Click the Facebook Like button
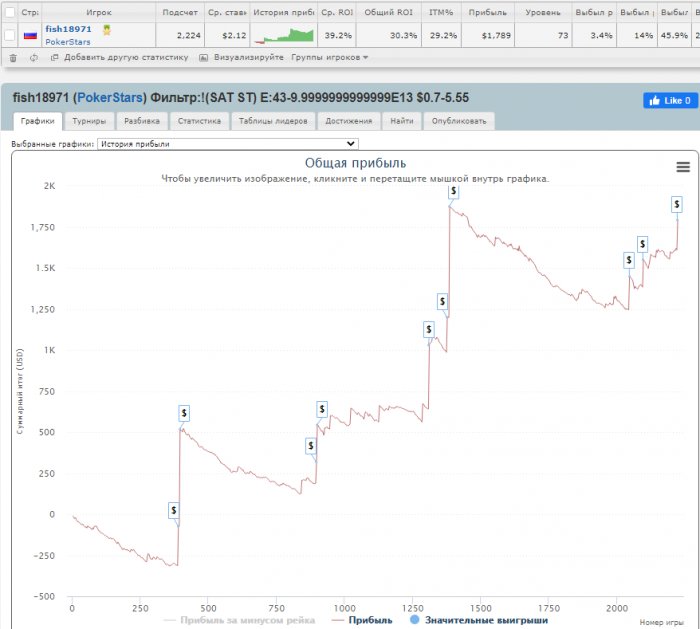Screen dimensions: 700x629 [x=669, y=100]
